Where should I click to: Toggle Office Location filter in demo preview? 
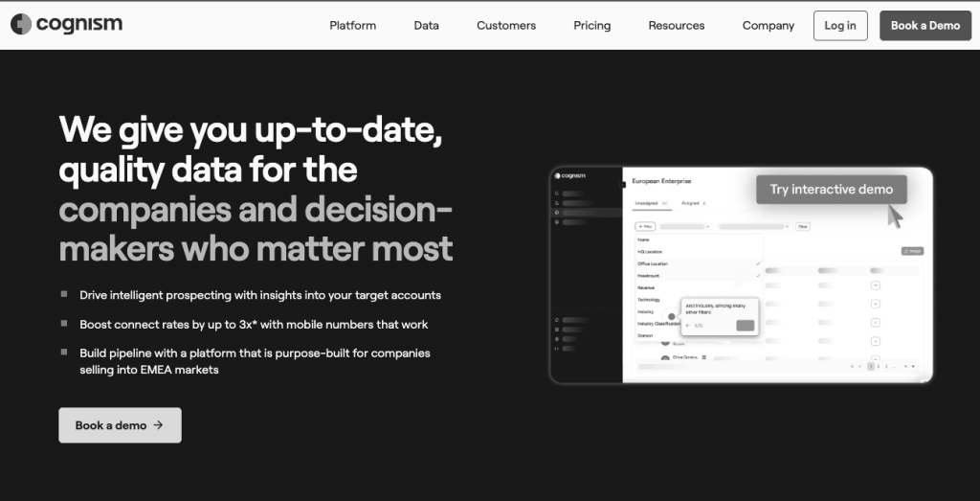click(x=699, y=264)
